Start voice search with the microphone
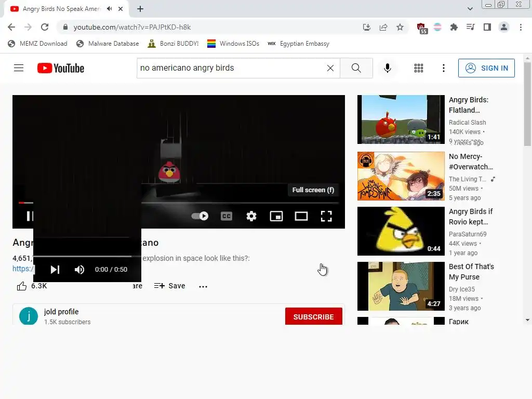Image resolution: width=532 pixels, height=399 pixels. tap(388, 68)
